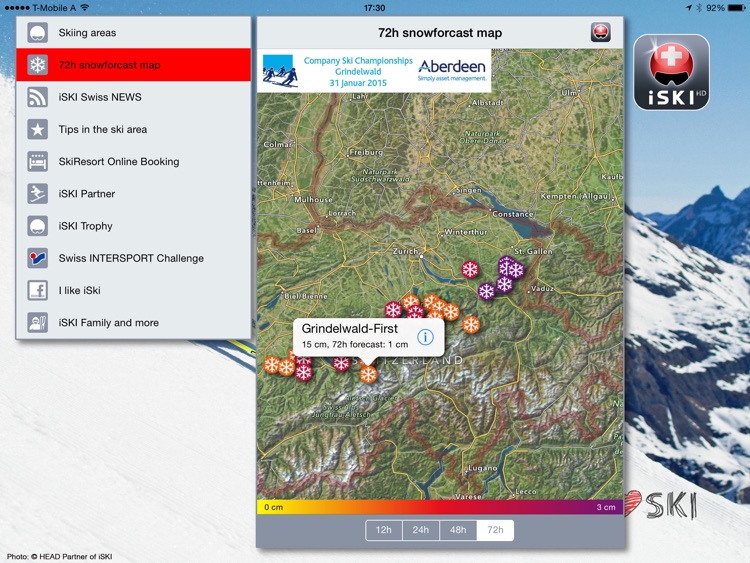Click the snowflake icon beside 72h snowforcast map
This screenshot has height=563, width=750.
[x=37, y=65]
